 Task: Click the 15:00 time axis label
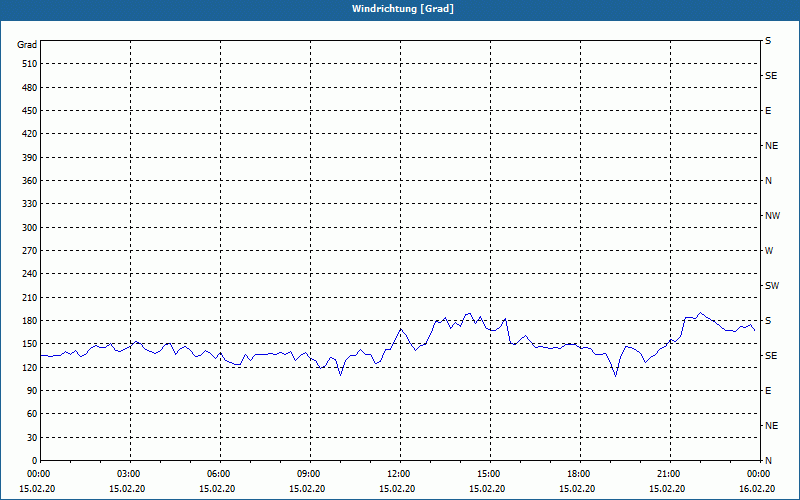coord(490,474)
